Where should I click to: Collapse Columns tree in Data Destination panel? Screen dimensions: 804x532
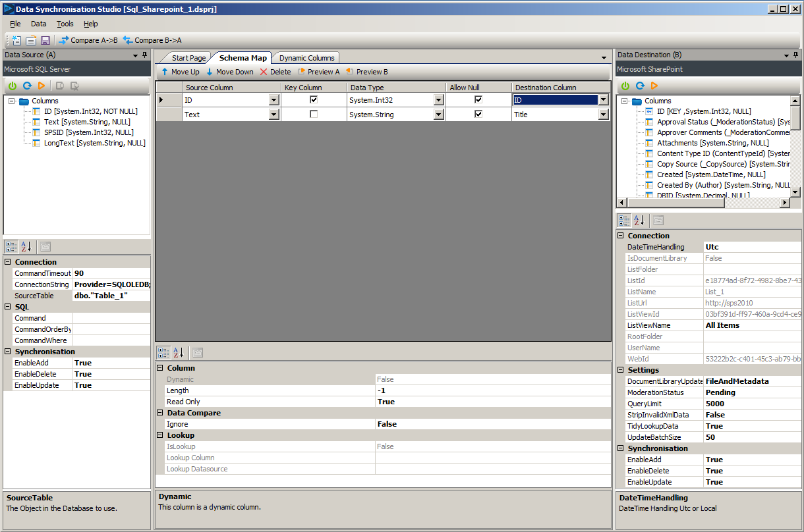coord(624,101)
